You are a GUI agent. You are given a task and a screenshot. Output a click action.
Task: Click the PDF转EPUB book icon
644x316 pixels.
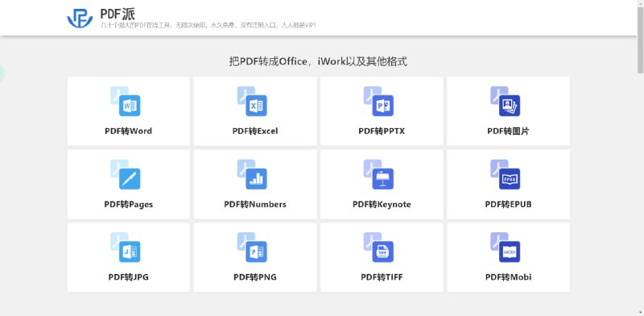(506, 174)
